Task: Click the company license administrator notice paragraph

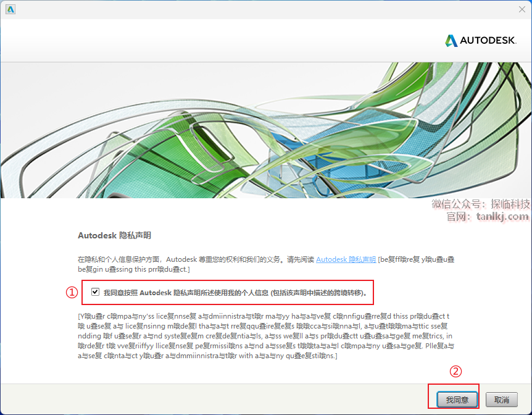Action: pyautogui.click(x=266, y=336)
